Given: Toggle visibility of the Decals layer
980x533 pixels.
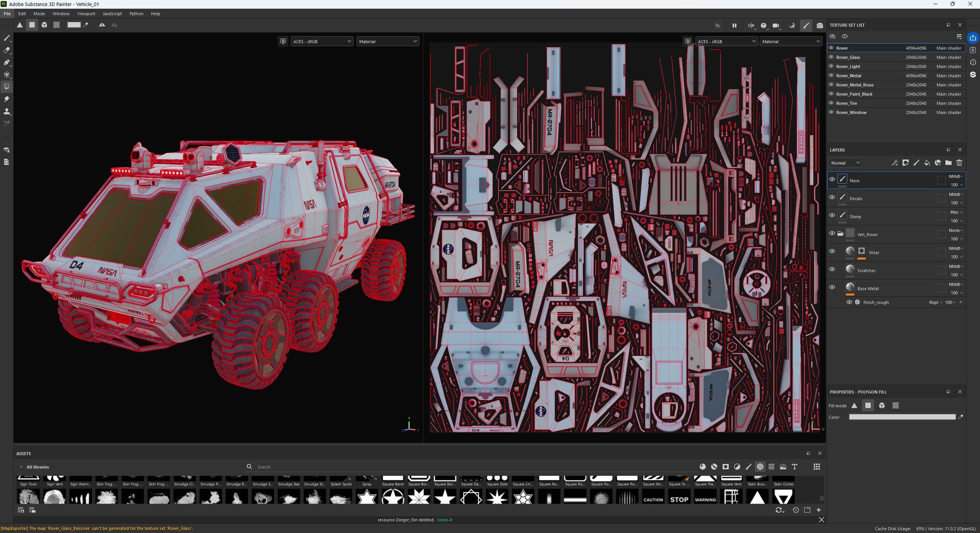Looking at the screenshot, I should coord(832,197).
